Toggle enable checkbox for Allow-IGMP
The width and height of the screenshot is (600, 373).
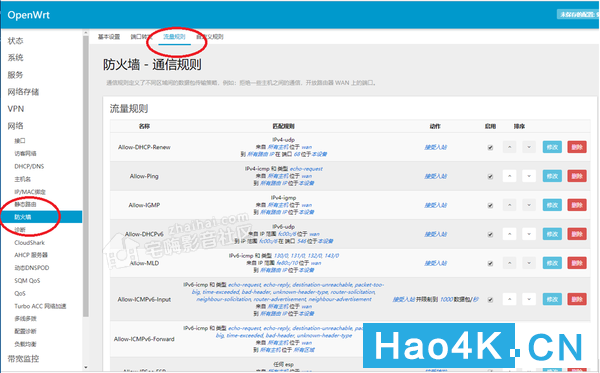pyautogui.click(x=490, y=205)
